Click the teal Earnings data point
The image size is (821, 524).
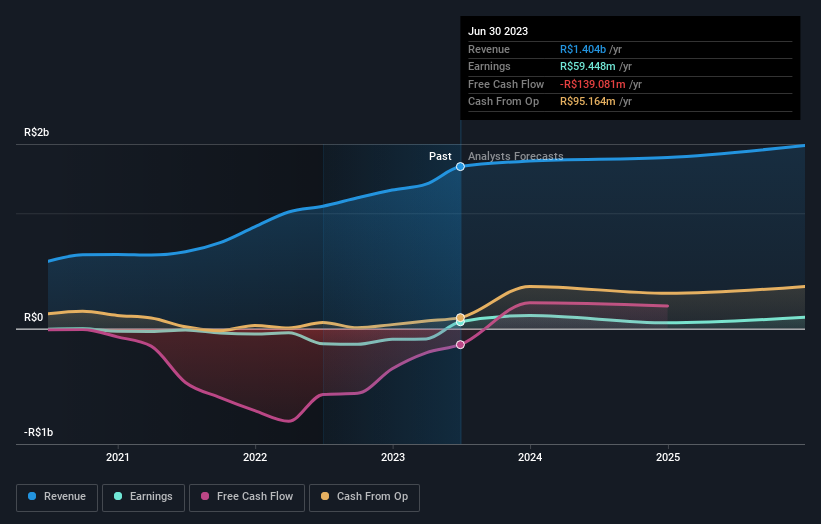coord(460,322)
